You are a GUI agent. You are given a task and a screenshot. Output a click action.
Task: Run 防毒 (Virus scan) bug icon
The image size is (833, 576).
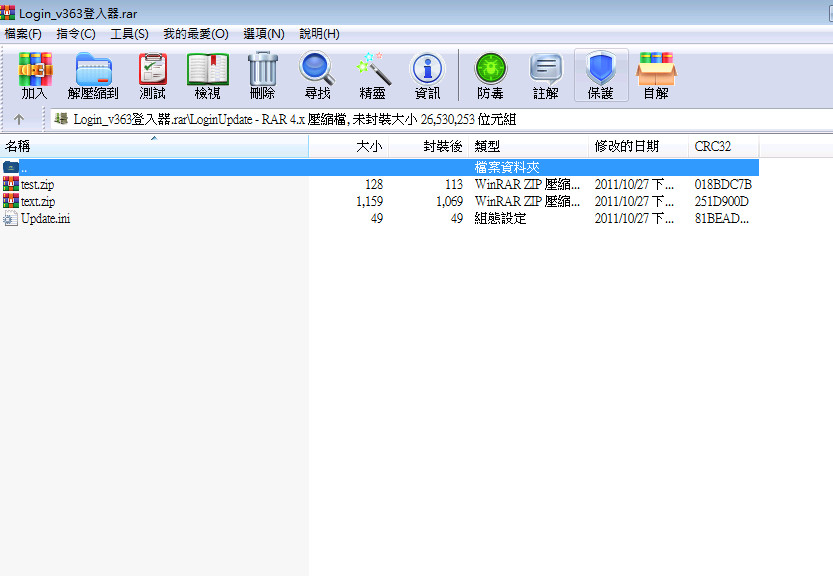point(490,75)
